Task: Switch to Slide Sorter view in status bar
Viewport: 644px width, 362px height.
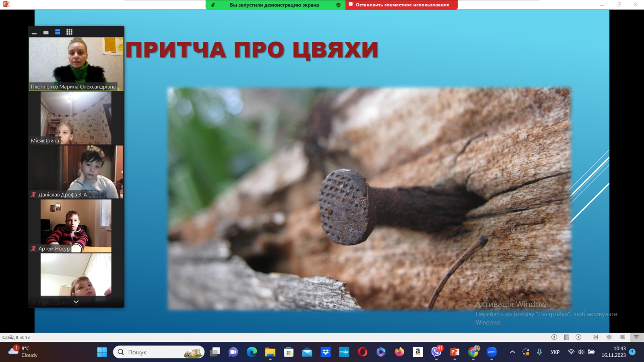Action: coord(609,337)
